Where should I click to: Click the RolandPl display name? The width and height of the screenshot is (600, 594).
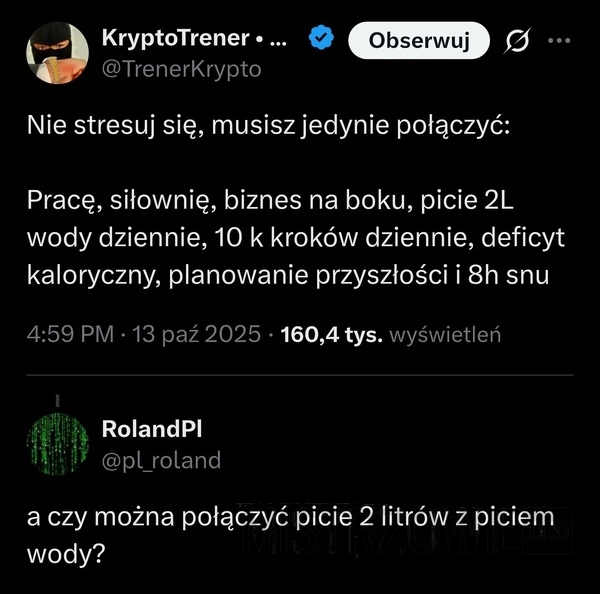152,430
